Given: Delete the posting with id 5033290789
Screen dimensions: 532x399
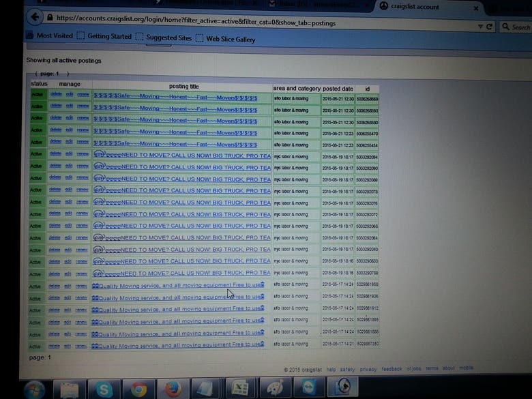Looking at the screenshot, I should pos(55,274).
